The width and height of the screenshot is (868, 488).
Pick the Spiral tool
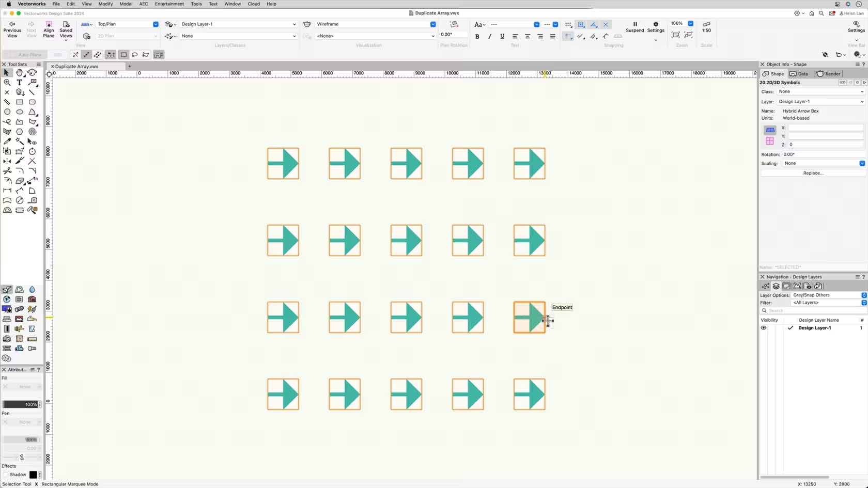click(32, 132)
